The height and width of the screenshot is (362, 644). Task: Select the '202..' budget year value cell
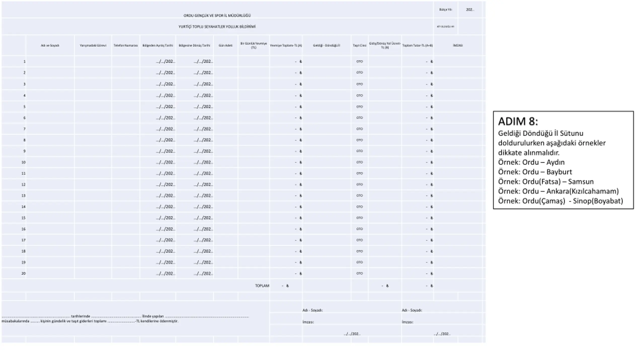click(470, 10)
